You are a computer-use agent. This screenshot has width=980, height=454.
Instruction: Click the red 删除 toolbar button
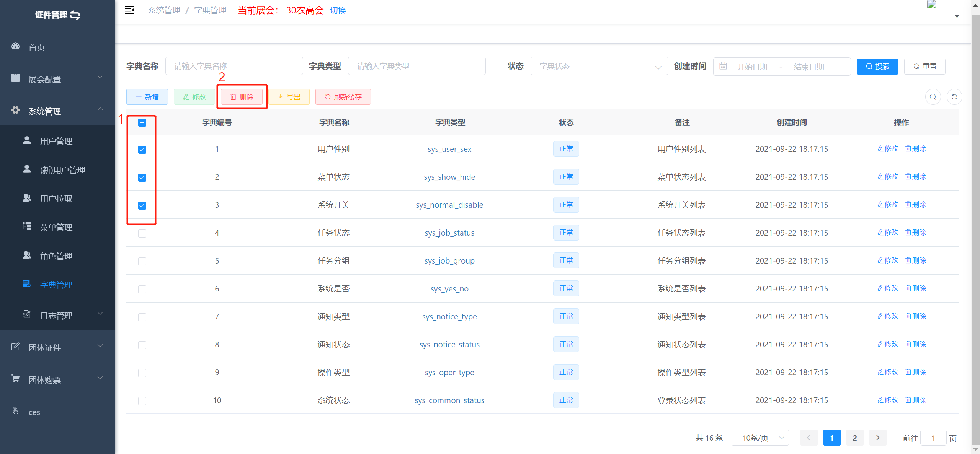coord(242,97)
